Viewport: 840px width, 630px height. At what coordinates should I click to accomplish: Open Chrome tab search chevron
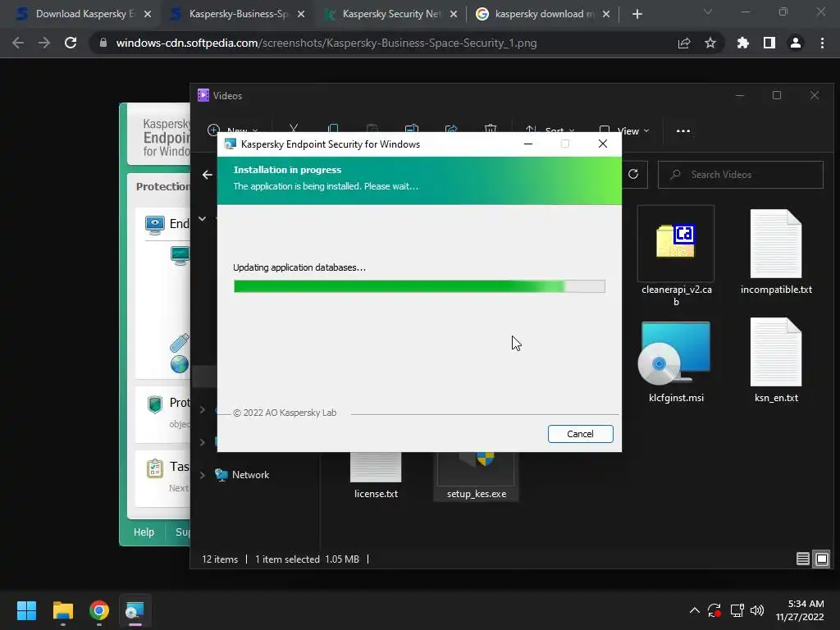coord(708,11)
